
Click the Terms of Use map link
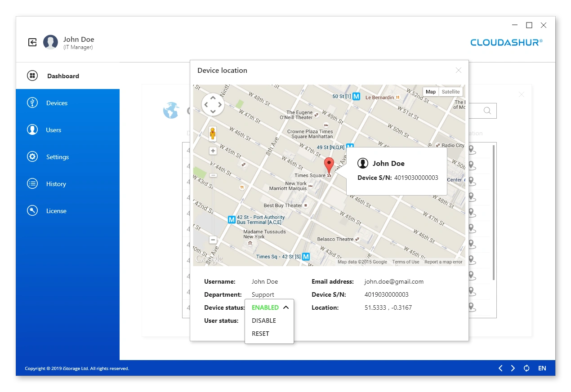coord(406,262)
